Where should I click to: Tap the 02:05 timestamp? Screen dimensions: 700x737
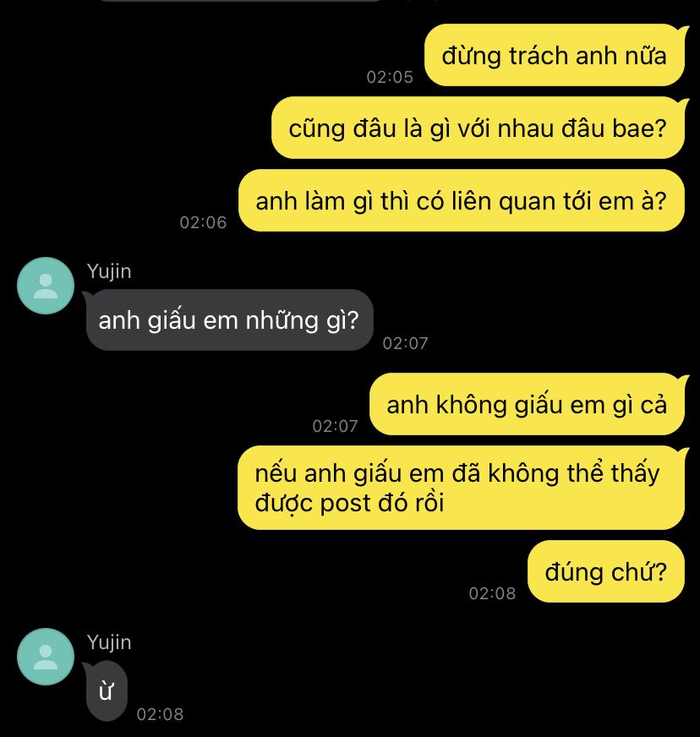pyautogui.click(x=390, y=77)
